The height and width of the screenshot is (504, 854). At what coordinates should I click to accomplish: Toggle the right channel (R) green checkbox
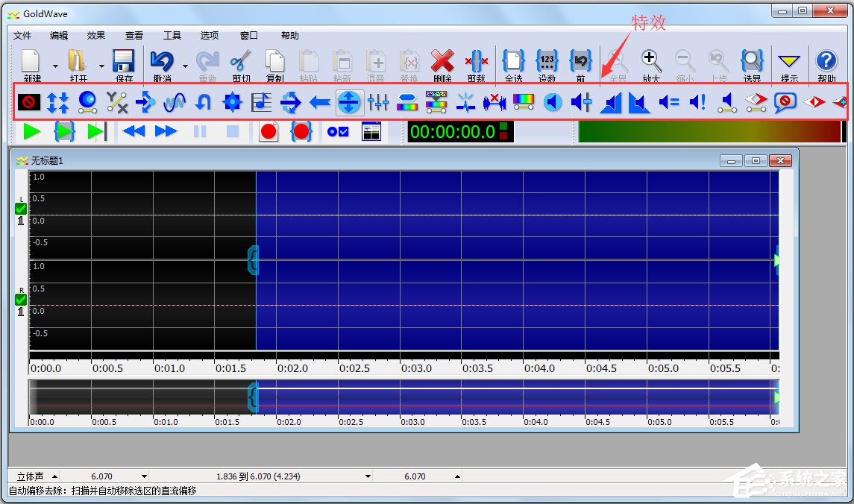tap(21, 300)
